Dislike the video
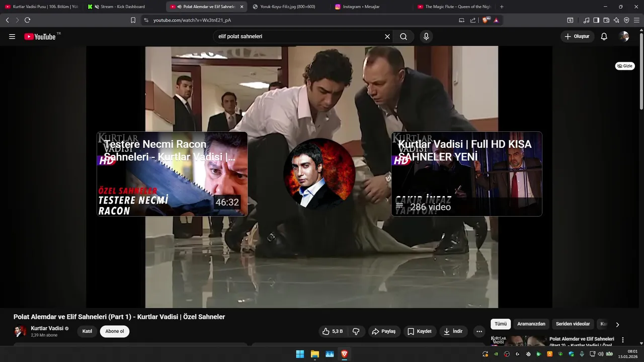 tap(356, 331)
